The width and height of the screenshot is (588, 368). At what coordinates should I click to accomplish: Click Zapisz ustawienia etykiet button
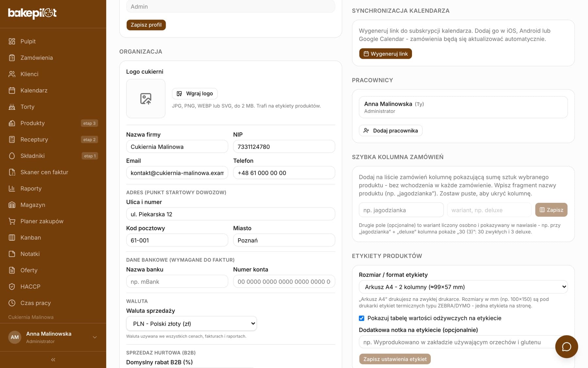(395, 359)
